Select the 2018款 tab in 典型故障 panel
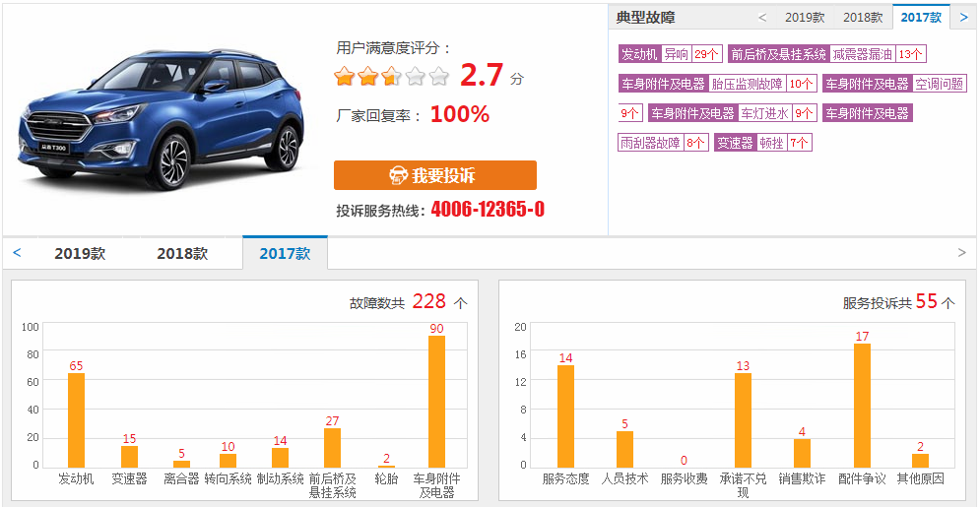This screenshot has height=507, width=980. coord(863,17)
